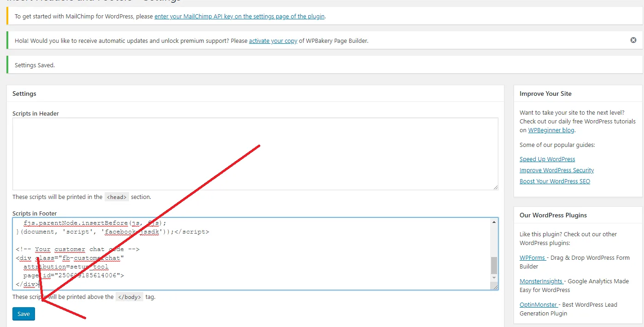Open the Improve WordPress Security guide
This screenshot has height=327, width=644.
pyautogui.click(x=556, y=170)
